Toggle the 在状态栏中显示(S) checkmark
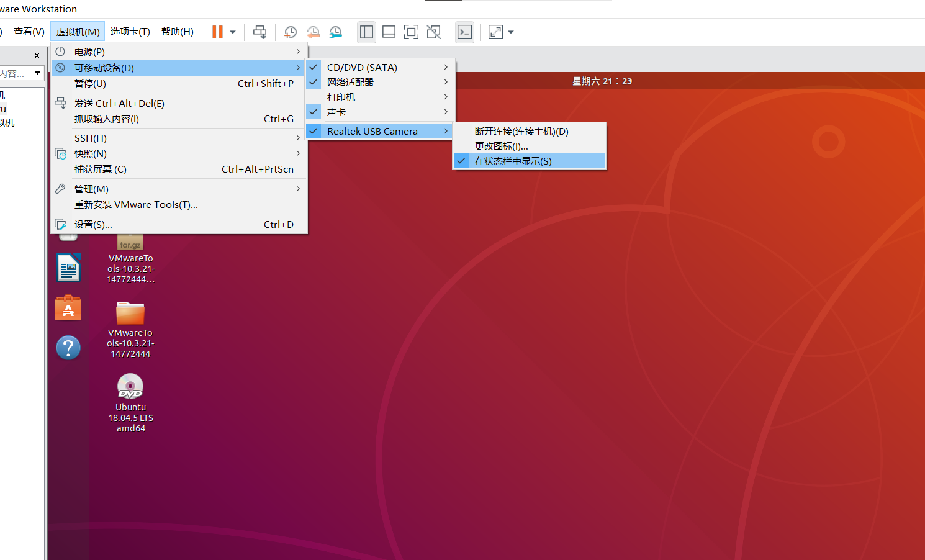Viewport: 925px width, 560px height. 461,161
